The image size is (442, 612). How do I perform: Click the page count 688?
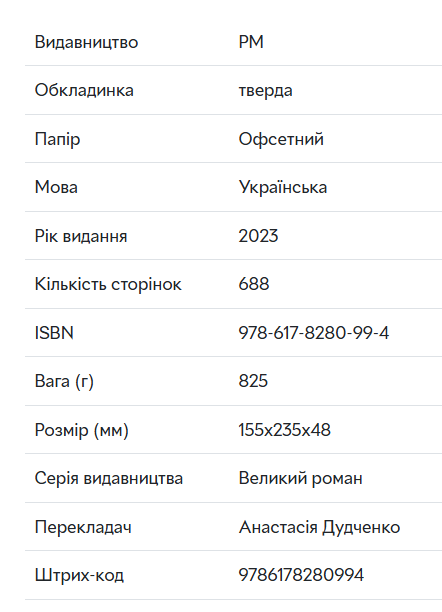click(x=254, y=284)
